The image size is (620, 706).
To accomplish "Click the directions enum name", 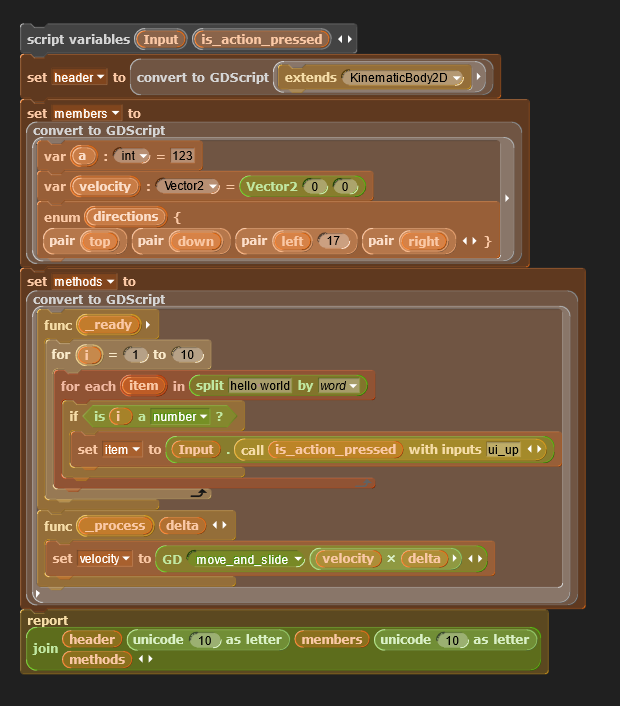I will 126,217.
